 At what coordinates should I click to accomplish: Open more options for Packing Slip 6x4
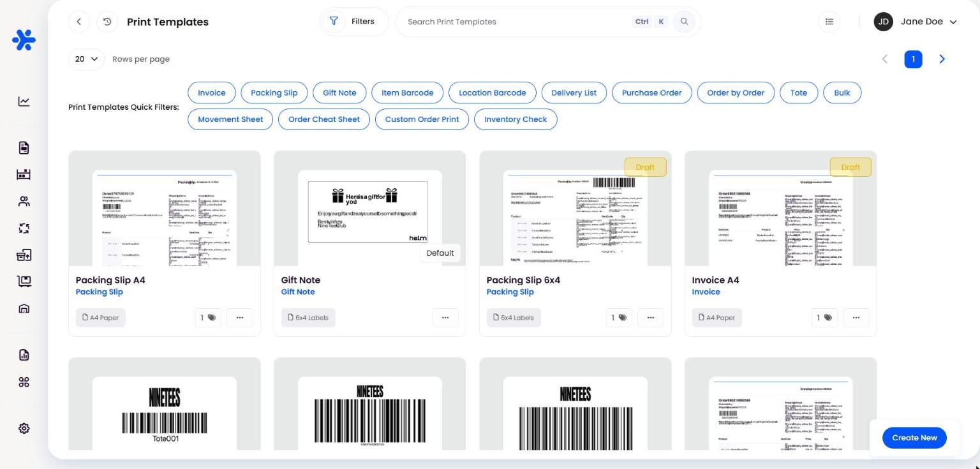pos(651,318)
